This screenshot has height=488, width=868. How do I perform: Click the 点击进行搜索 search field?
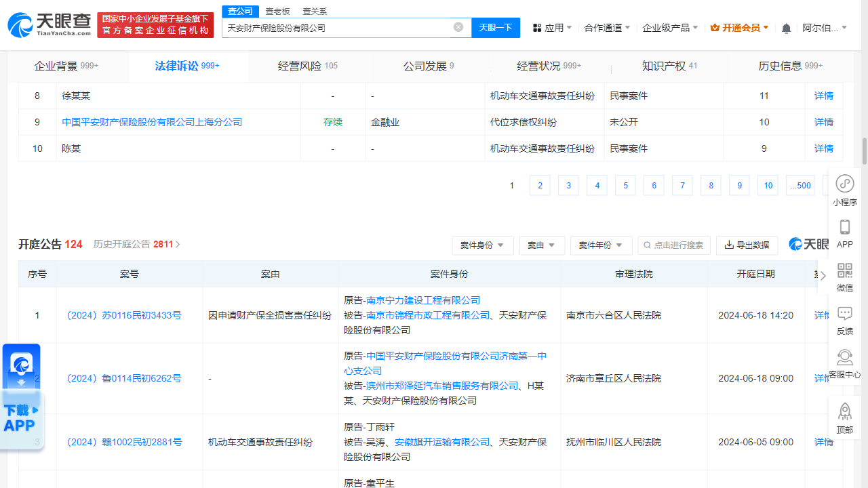click(x=674, y=245)
